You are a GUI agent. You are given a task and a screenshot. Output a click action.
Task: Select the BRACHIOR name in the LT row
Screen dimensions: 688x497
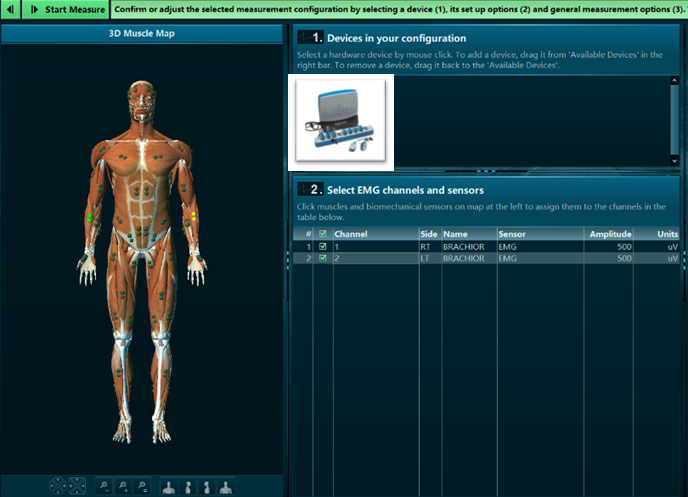[x=464, y=258]
